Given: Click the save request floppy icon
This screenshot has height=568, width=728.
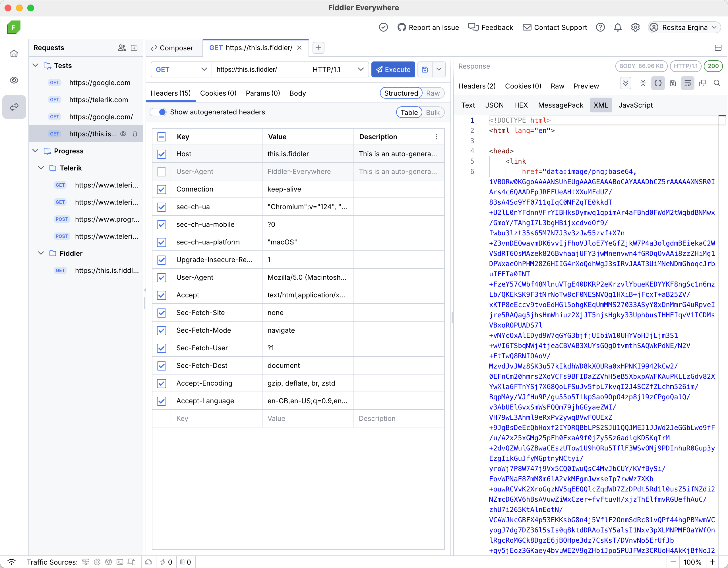Looking at the screenshot, I should [425, 69].
